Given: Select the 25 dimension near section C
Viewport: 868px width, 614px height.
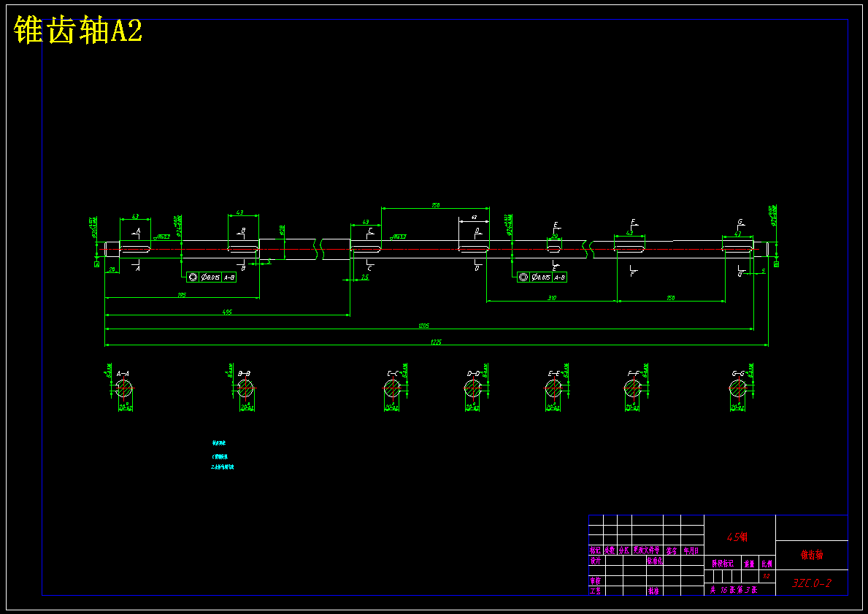Looking at the screenshot, I should pos(365,277).
